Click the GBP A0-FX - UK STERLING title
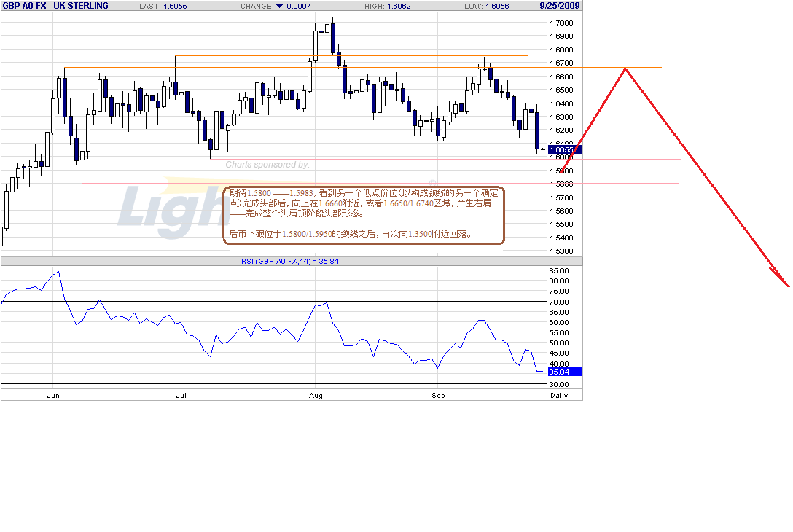Screen dimensions: 793x532 pos(55,6)
